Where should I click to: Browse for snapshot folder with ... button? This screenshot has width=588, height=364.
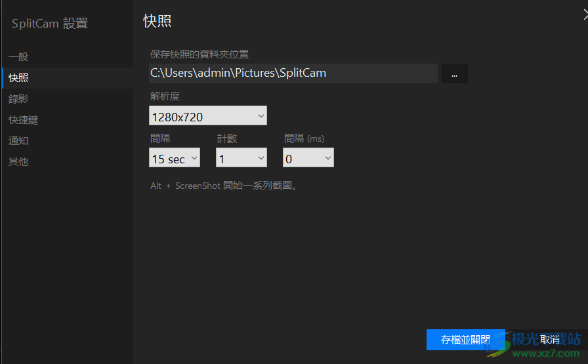coord(455,73)
